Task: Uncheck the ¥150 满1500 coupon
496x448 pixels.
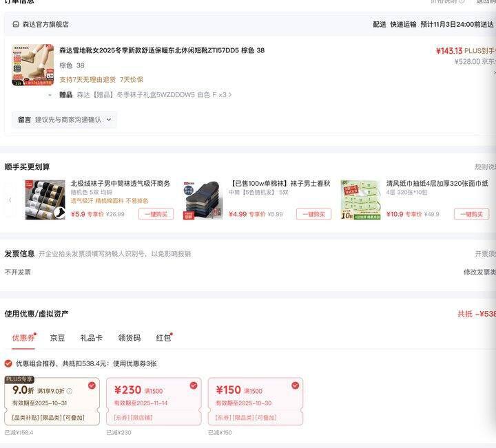Action: (295, 385)
